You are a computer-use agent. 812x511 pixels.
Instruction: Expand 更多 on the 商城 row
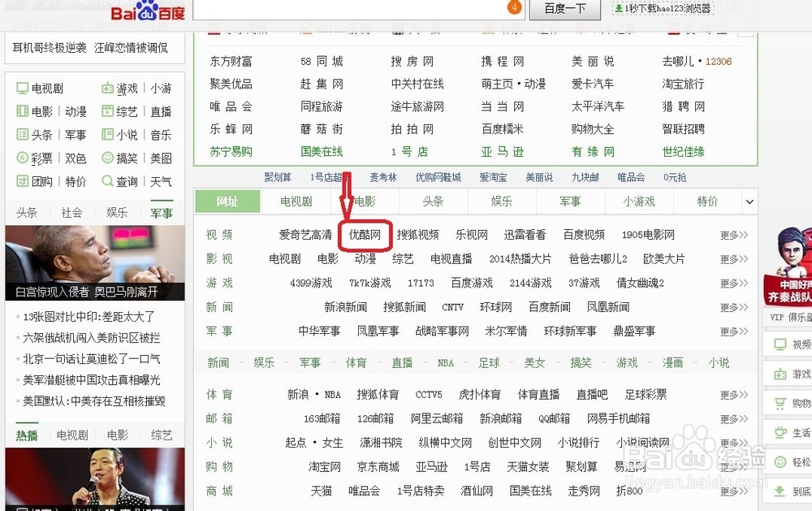point(734,491)
